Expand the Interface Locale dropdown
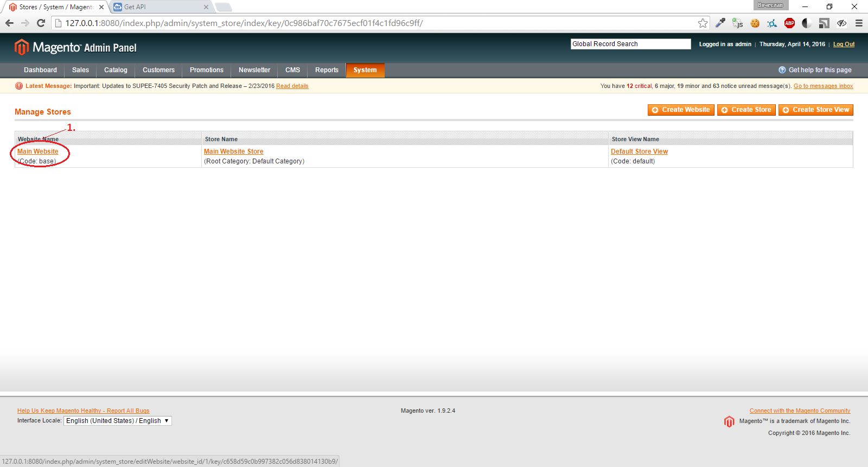868x467 pixels. point(118,421)
